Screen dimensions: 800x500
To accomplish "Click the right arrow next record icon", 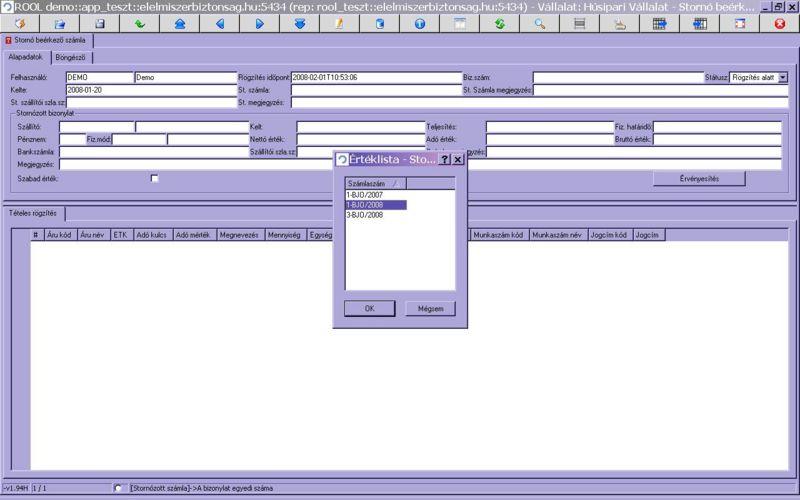I will [259, 23].
